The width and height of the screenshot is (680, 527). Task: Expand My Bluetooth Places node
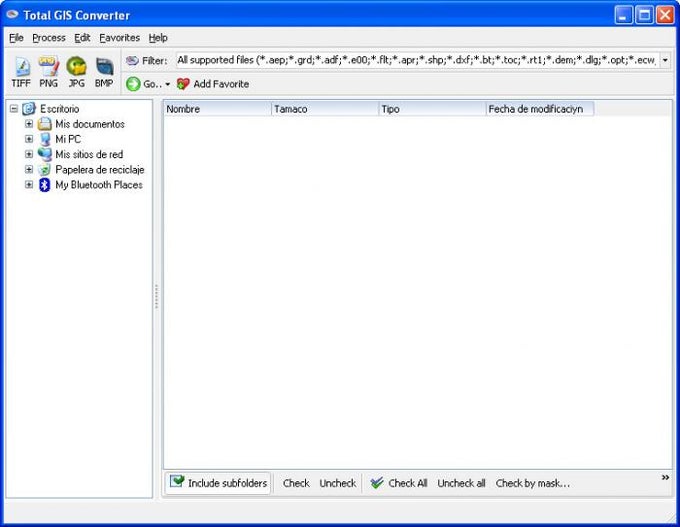(x=29, y=185)
